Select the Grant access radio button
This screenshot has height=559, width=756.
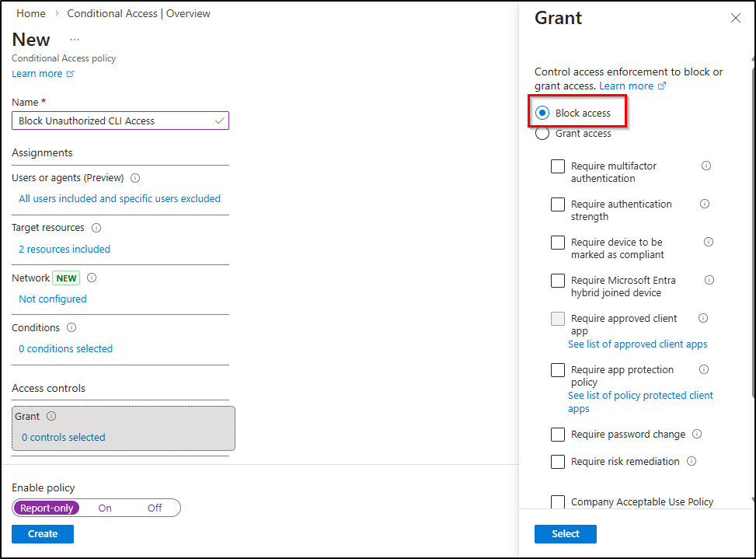coord(542,133)
